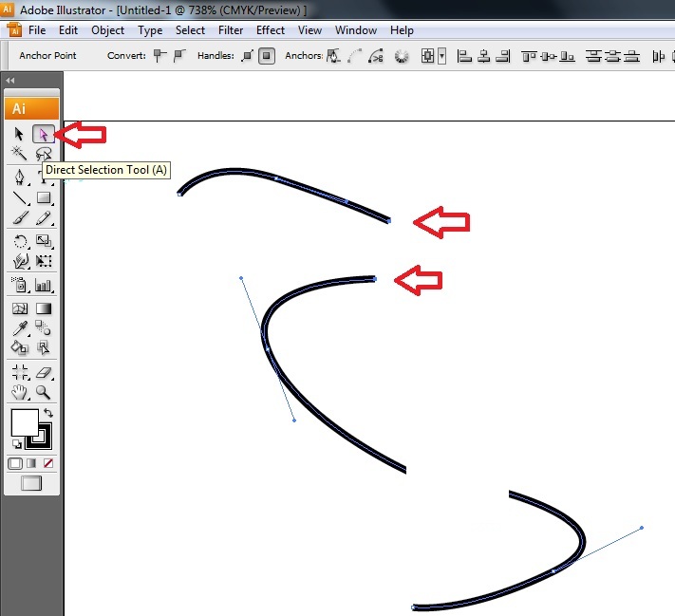Image resolution: width=675 pixels, height=616 pixels.
Task: Apply vertical align bottom
Action: pyautogui.click(x=567, y=56)
